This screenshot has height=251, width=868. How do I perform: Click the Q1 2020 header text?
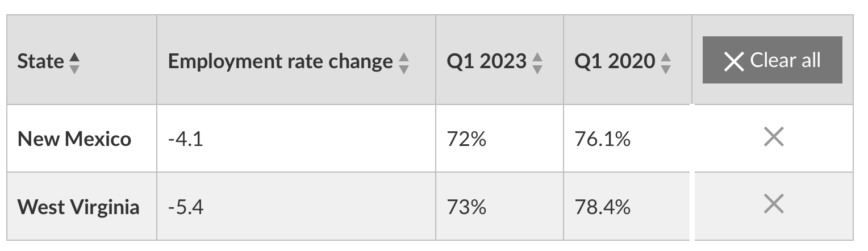pyautogui.click(x=615, y=61)
